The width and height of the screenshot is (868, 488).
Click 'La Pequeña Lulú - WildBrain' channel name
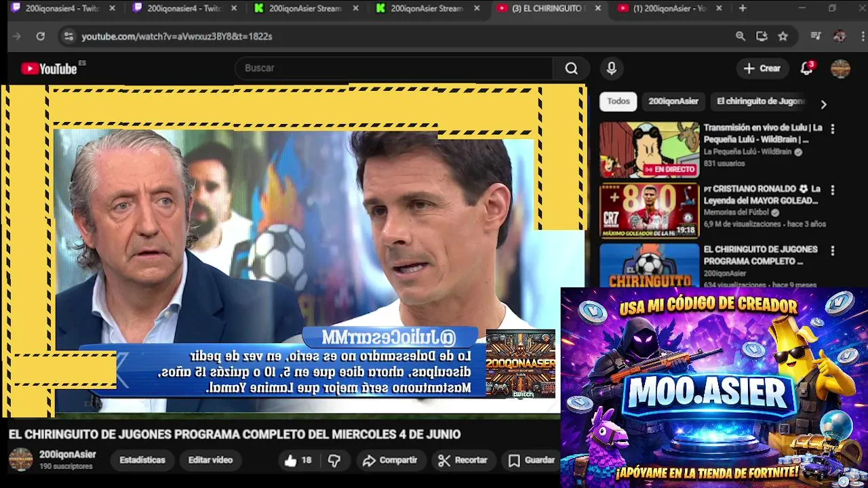tap(747, 152)
